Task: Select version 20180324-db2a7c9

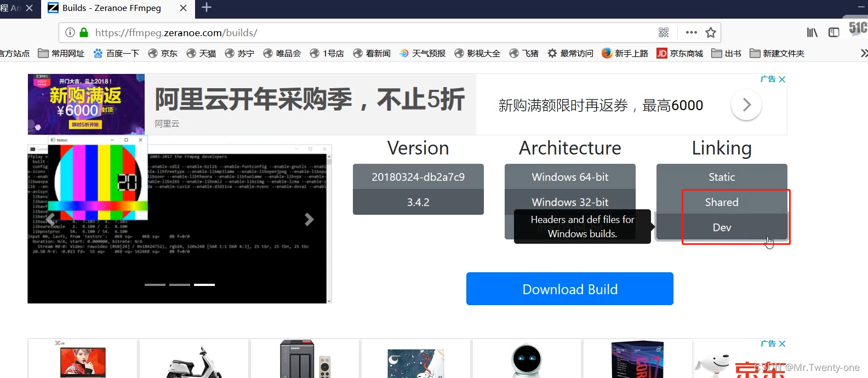Action: (418, 177)
